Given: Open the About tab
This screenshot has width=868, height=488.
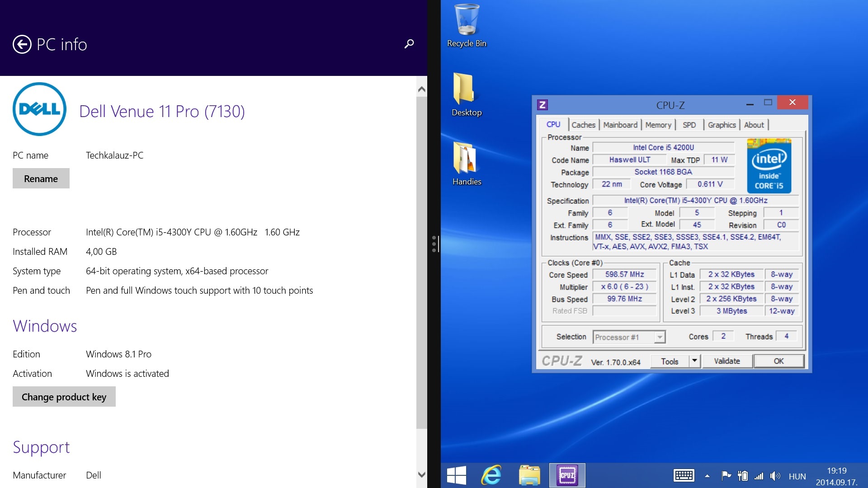Looking at the screenshot, I should pos(754,125).
